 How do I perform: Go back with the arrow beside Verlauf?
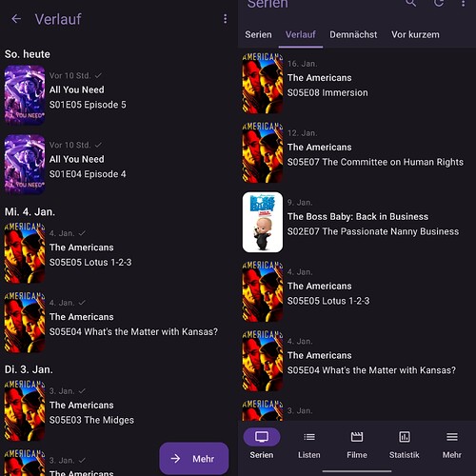pyautogui.click(x=16, y=19)
